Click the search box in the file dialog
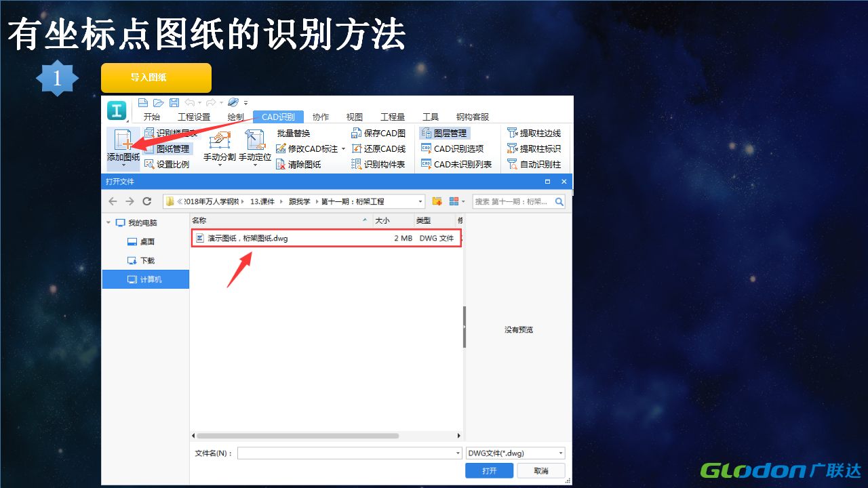Image resolution: width=868 pixels, height=488 pixels. pyautogui.click(x=519, y=201)
